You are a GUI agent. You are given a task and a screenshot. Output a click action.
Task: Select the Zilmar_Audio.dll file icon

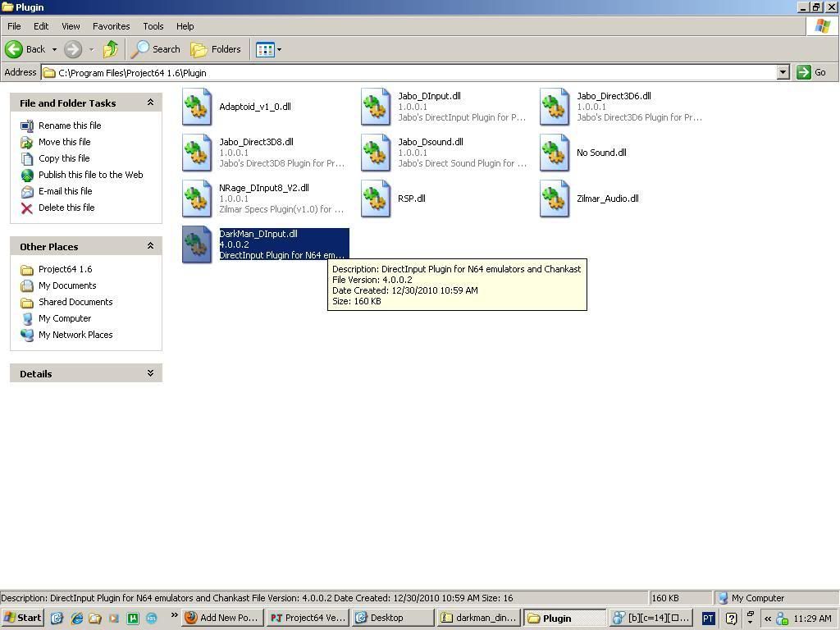(x=555, y=199)
